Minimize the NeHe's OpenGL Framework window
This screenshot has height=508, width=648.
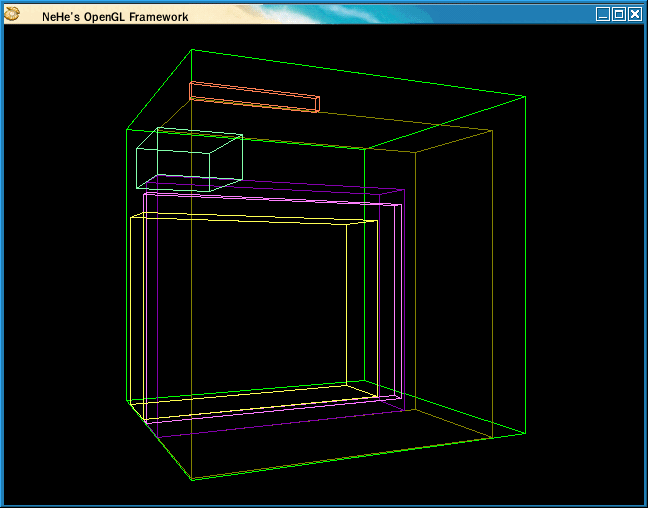pyautogui.click(x=602, y=14)
